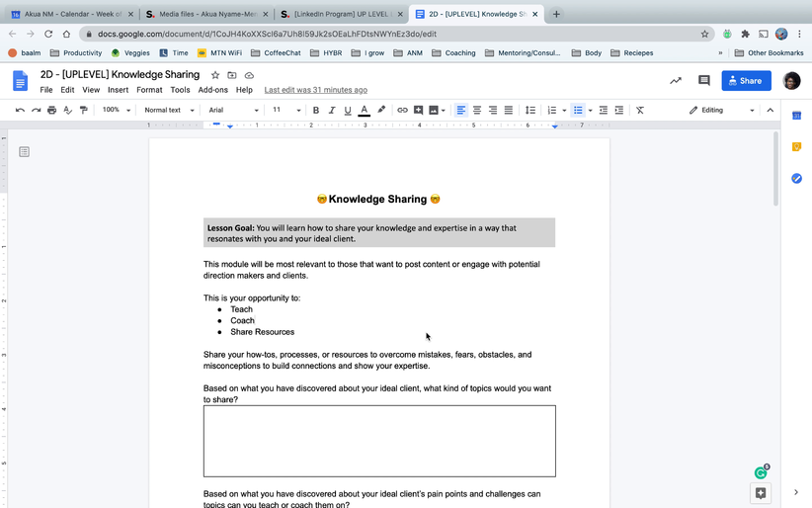Image resolution: width=812 pixels, height=508 pixels.
Task: Click the Explore button at bottom right
Action: point(761,493)
